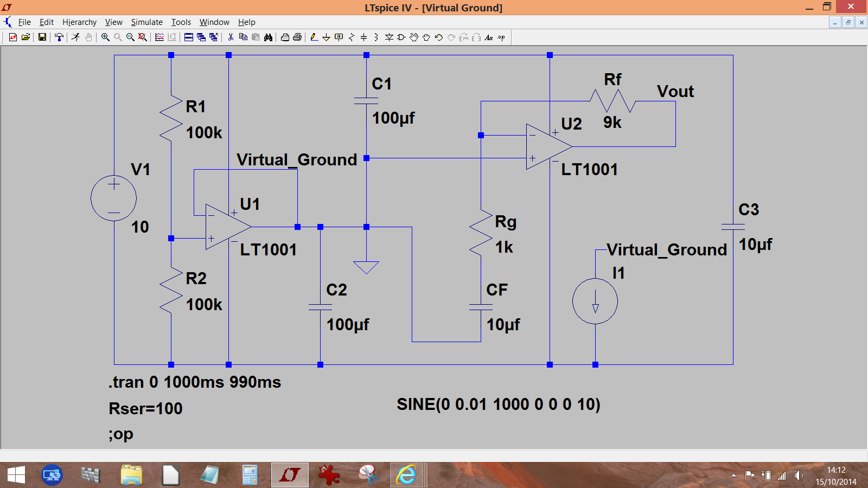Run the simulation

pyautogui.click(x=75, y=37)
